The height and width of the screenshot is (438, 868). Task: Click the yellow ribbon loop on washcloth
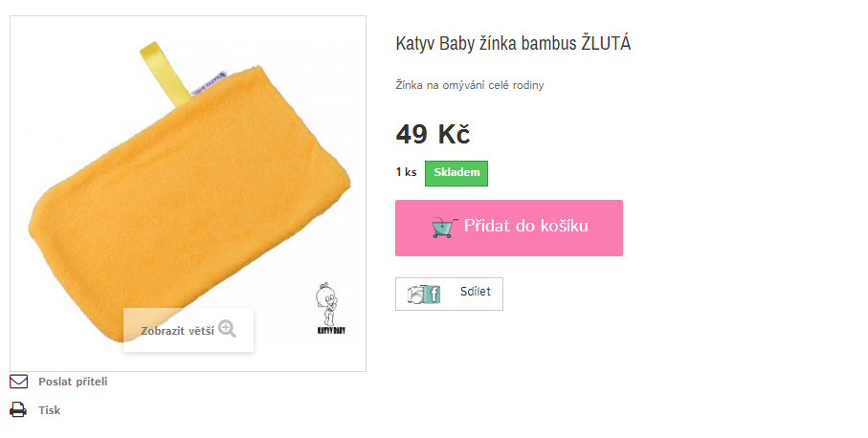163,74
